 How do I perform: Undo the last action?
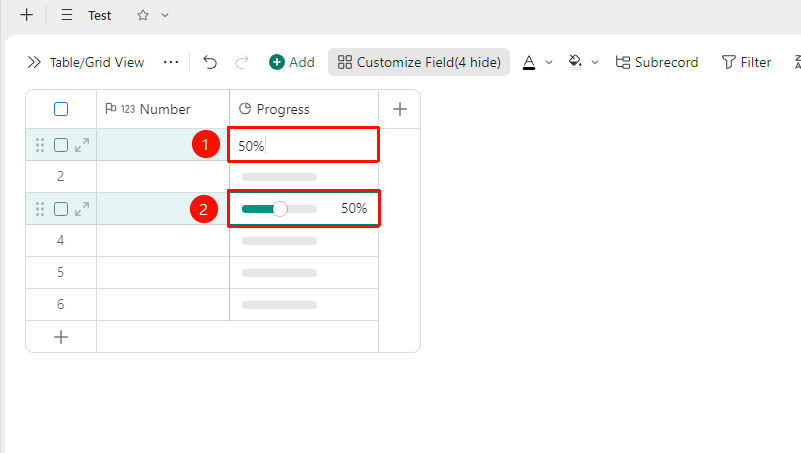pyautogui.click(x=210, y=62)
